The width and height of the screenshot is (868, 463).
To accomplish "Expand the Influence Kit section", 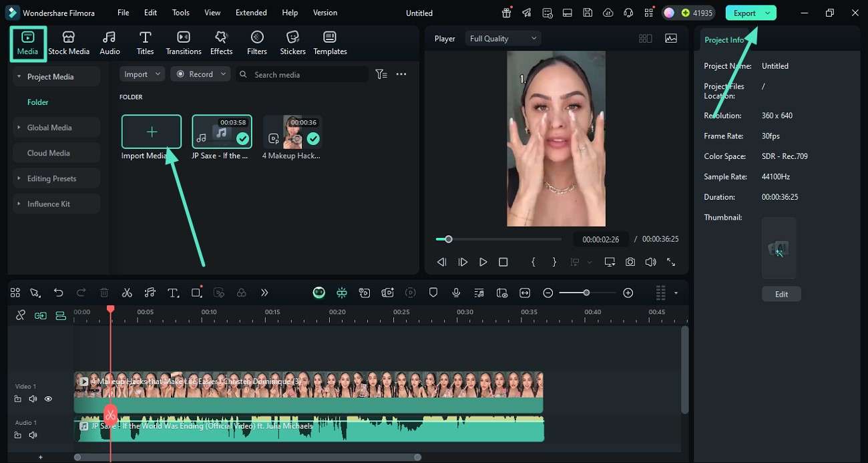I will point(56,204).
